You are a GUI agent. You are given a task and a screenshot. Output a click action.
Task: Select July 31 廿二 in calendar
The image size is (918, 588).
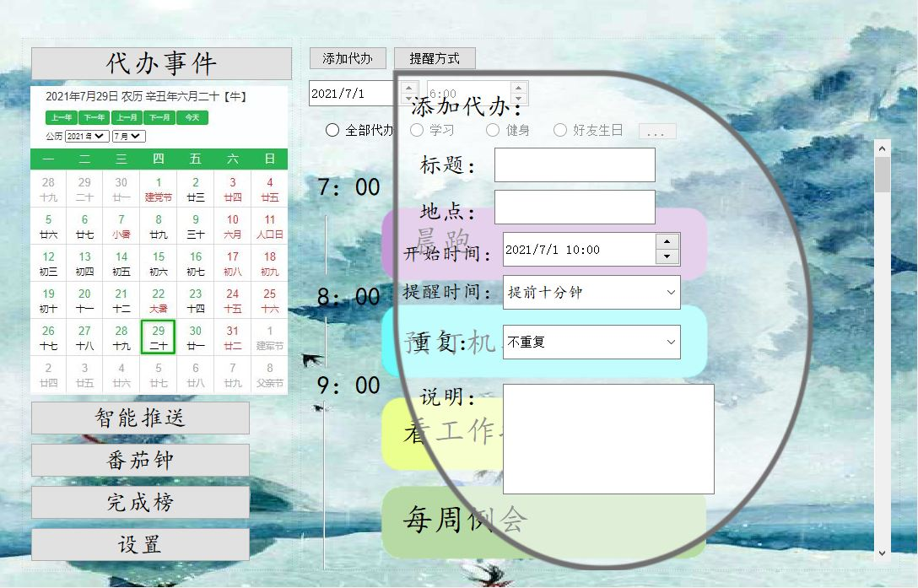pos(232,337)
